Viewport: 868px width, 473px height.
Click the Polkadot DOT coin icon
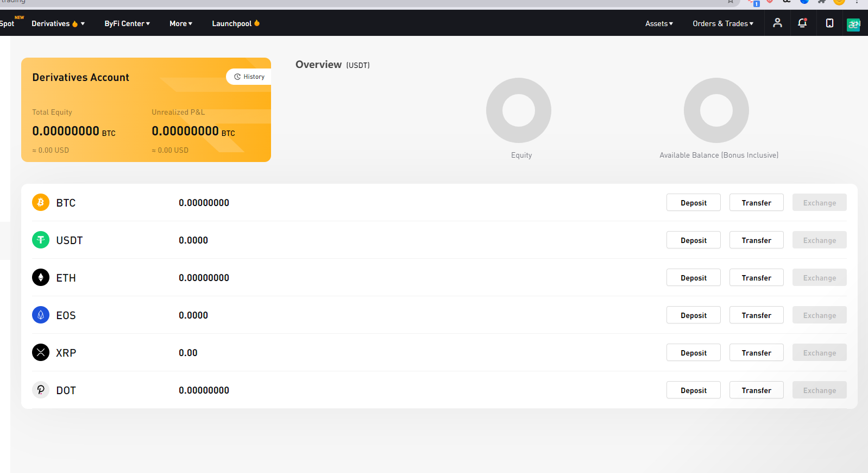(x=41, y=390)
